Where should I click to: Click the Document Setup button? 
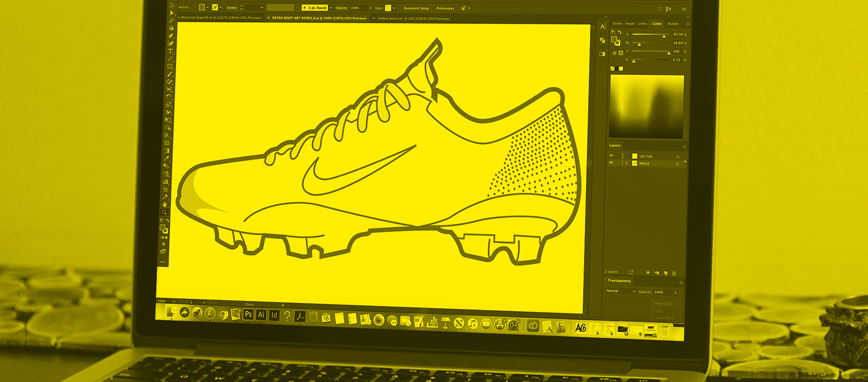[416, 8]
